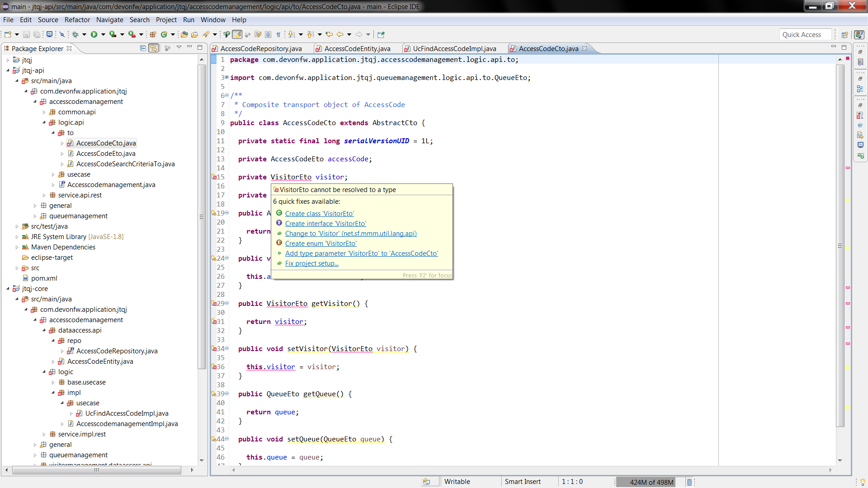
Task: Start a Debug session via the bug icon
Action: coord(75,34)
